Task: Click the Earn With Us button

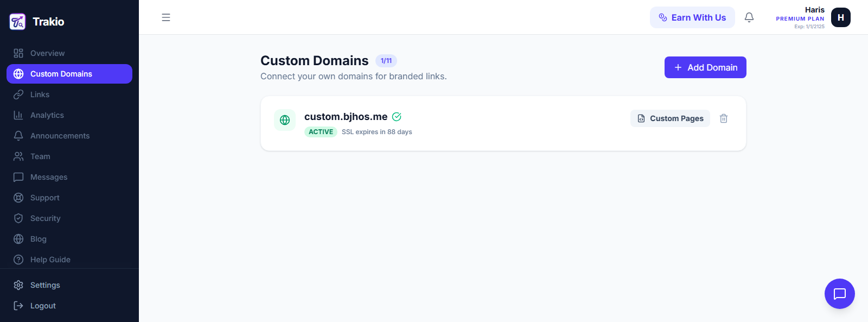Action: click(x=692, y=17)
